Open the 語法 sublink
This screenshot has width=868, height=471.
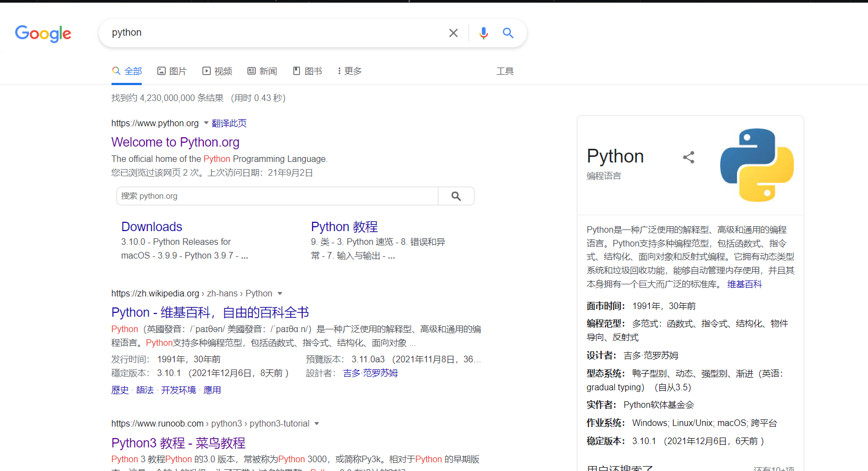point(145,390)
